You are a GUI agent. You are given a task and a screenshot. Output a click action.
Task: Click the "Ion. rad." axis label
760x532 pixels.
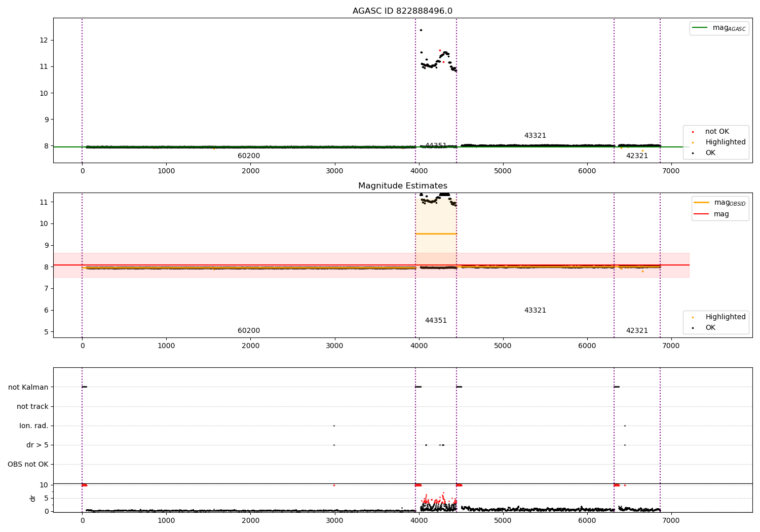[34, 426]
